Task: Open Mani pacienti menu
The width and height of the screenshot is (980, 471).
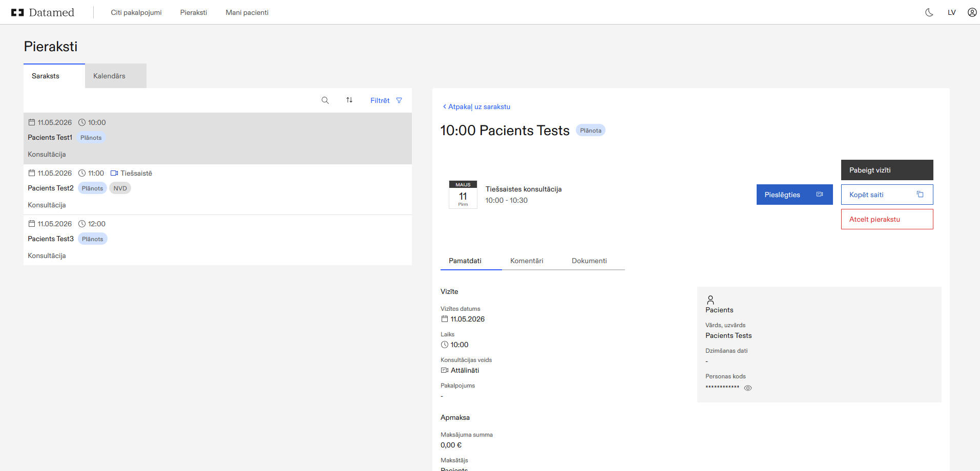Action: pos(247,12)
